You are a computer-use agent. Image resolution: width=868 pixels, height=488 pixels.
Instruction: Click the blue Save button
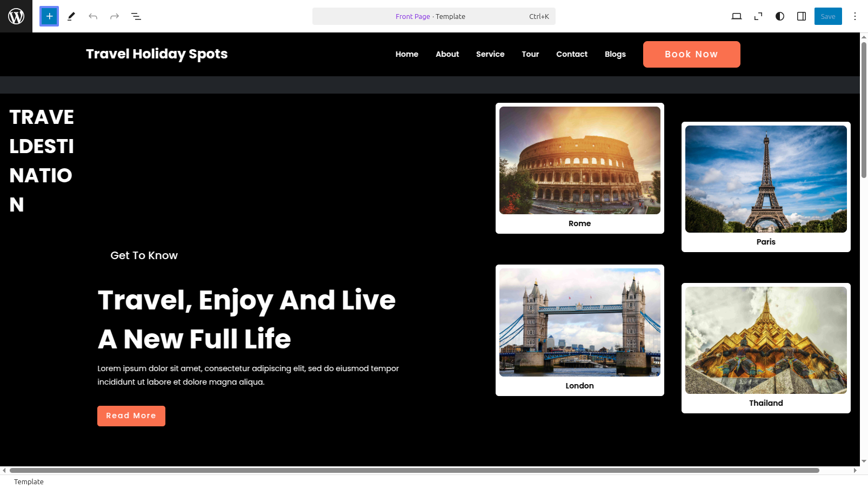[828, 16]
